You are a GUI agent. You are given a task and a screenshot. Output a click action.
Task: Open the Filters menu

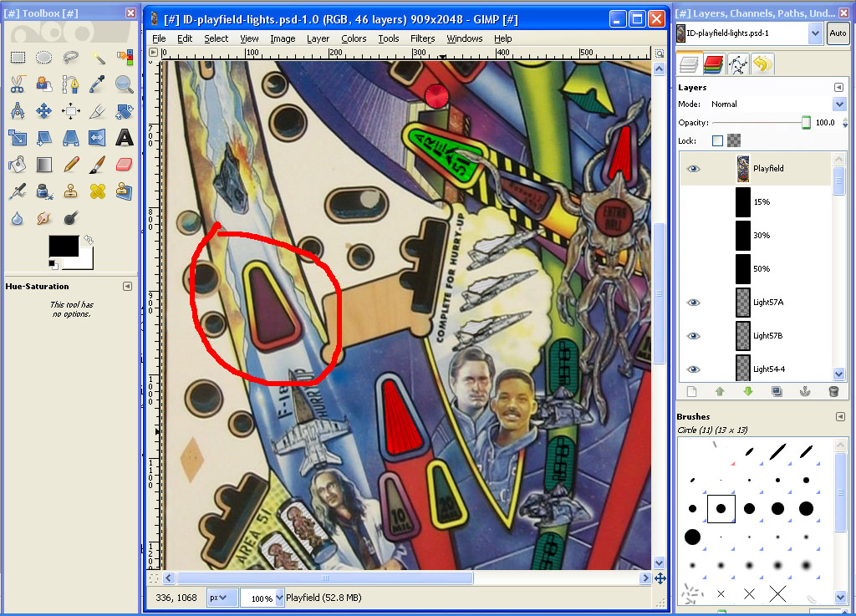tap(422, 38)
